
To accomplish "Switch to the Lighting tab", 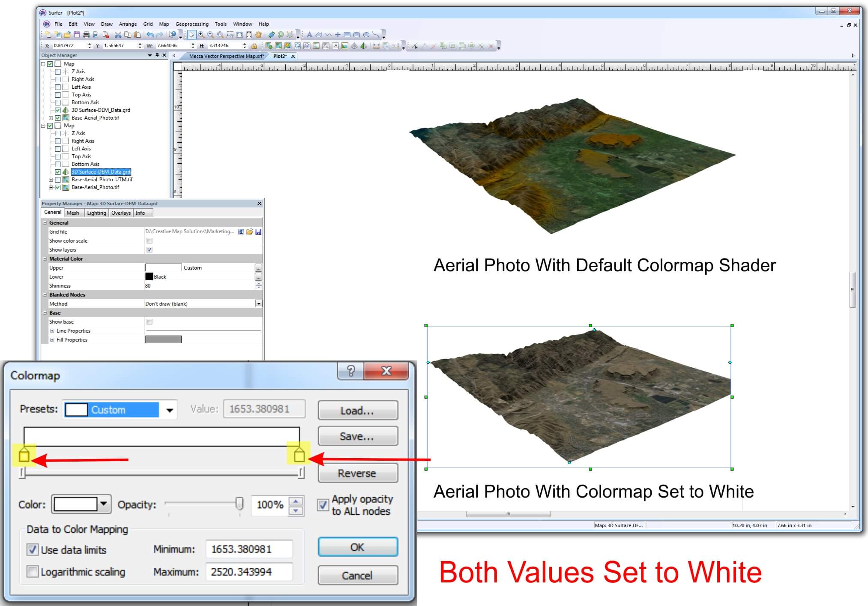I will [96, 213].
